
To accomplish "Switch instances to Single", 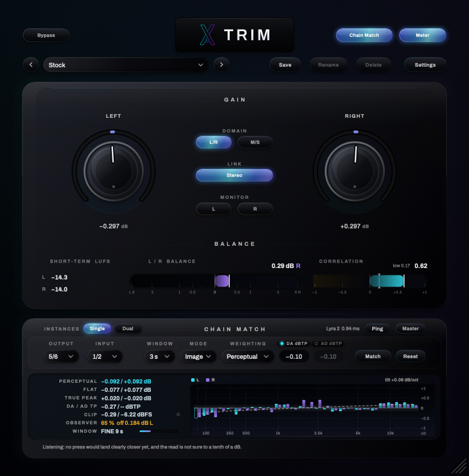I will 97,329.
